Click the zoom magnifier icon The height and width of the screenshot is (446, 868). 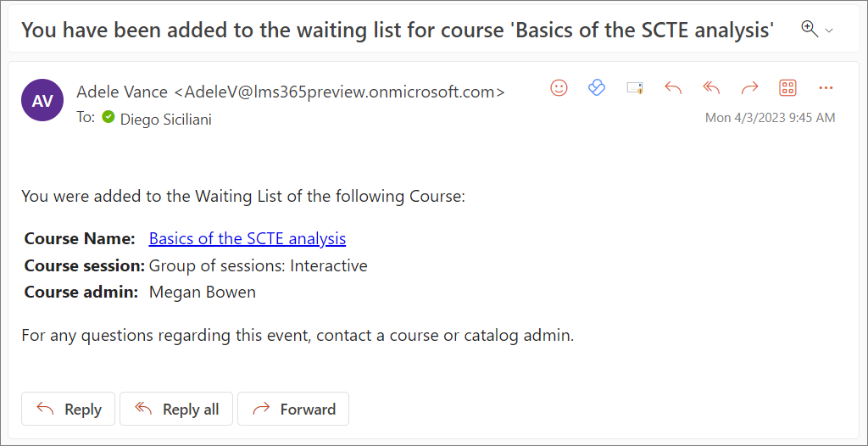click(810, 29)
